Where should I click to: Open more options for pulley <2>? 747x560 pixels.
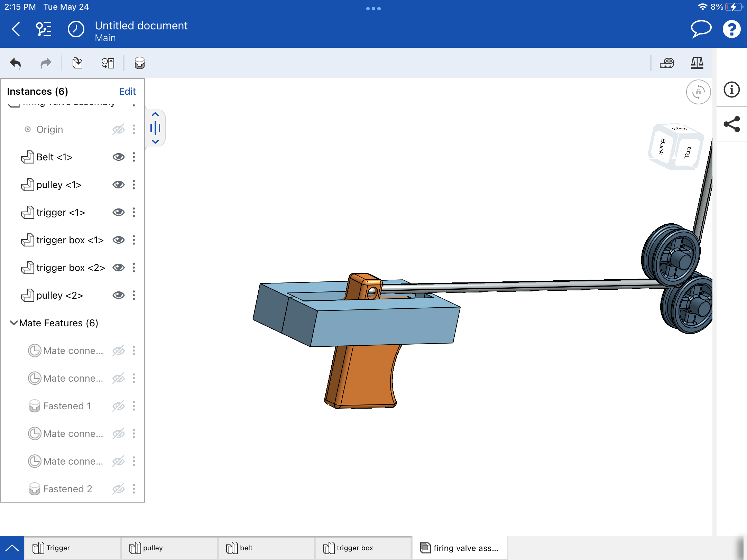pos(134,295)
